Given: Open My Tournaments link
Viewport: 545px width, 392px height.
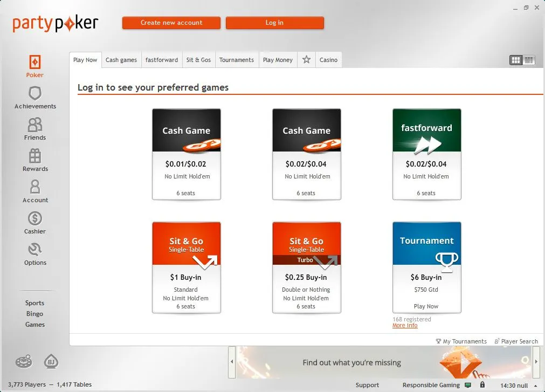Looking at the screenshot, I should 461,341.
